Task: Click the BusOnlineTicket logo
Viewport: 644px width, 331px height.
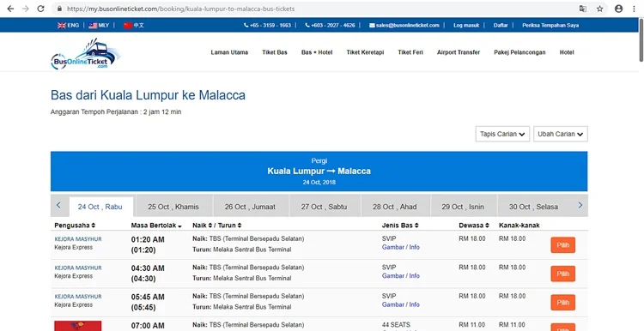Action: (x=86, y=54)
